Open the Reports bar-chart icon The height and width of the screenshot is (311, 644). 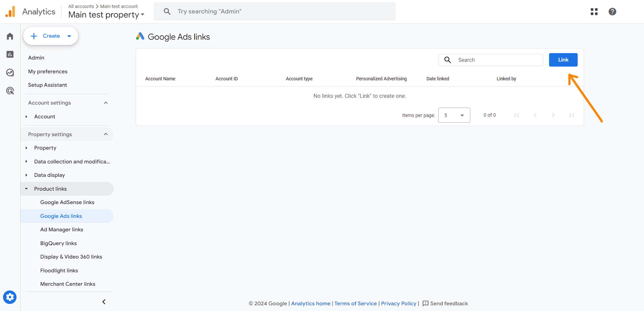[10, 54]
